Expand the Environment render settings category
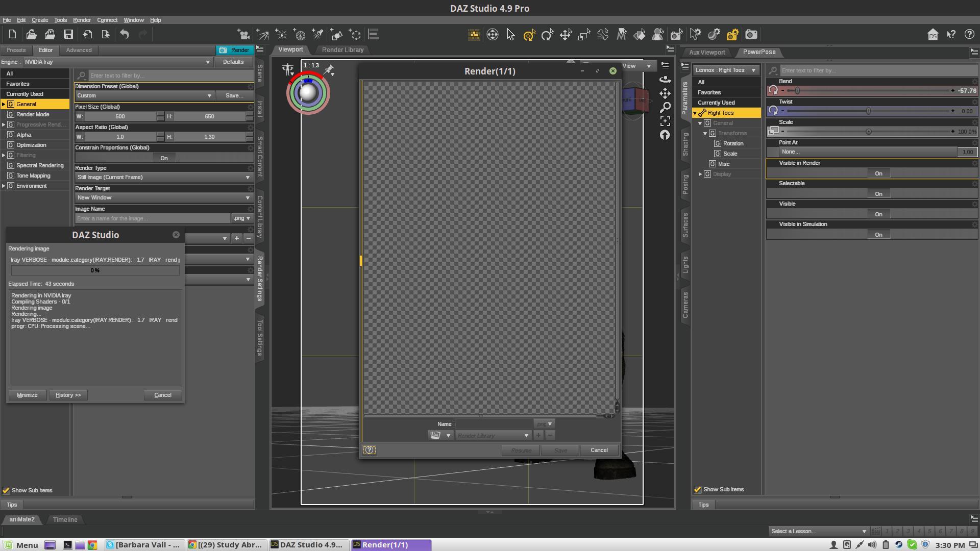 [x=4, y=186]
